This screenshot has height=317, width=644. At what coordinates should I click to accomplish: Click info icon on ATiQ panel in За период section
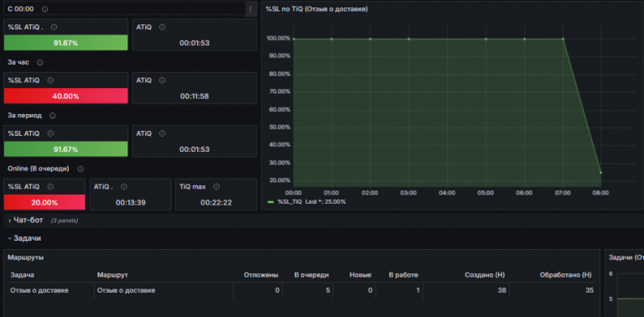[162, 133]
